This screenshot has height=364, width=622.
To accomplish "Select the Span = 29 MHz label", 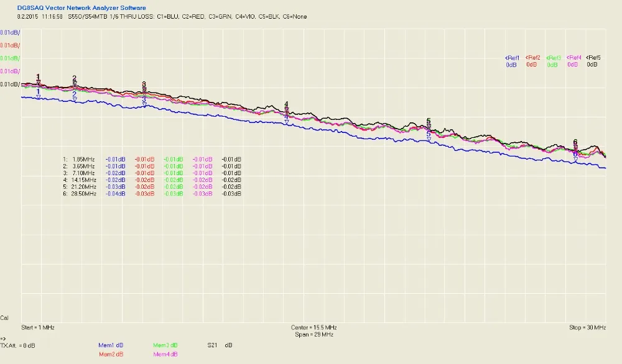I will [313, 335].
